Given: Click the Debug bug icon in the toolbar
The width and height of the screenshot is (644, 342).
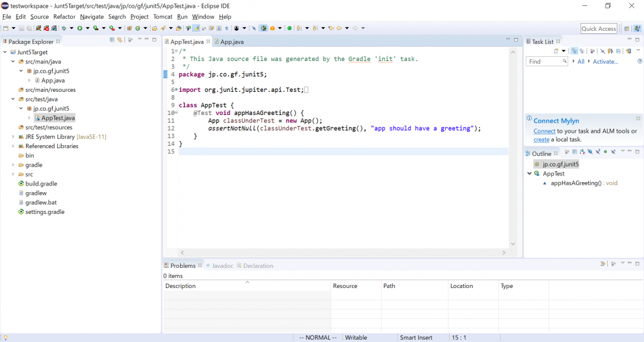Looking at the screenshot, I should point(63,28).
